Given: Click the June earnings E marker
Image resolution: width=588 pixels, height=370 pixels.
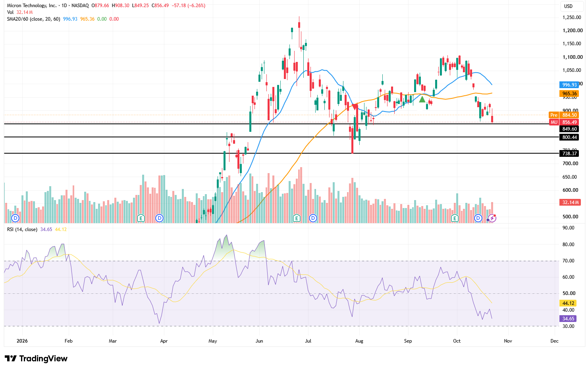Looking at the screenshot, I should coord(296,218).
